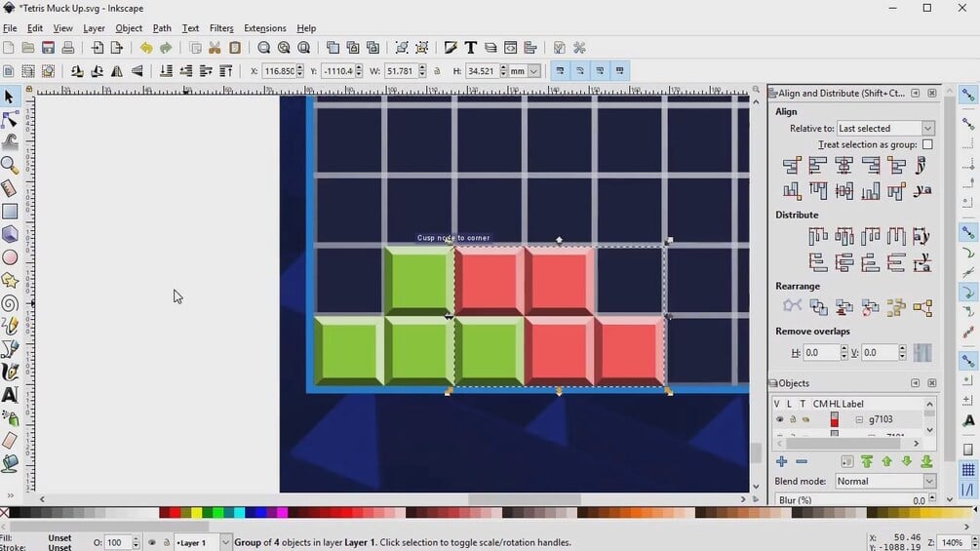Close the Align and Distribute panel
Viewport: 980px width, 551px height.
932,93
